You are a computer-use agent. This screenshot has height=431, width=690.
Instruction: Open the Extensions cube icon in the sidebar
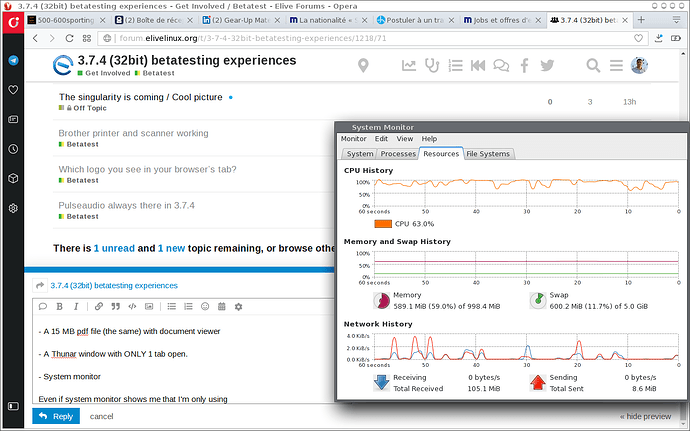point(13,178)
